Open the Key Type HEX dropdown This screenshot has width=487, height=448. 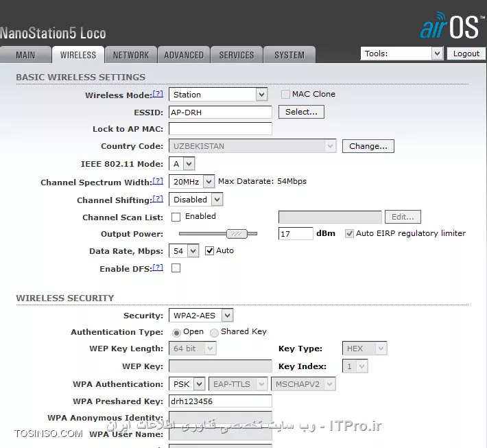(x=365, y=349)
